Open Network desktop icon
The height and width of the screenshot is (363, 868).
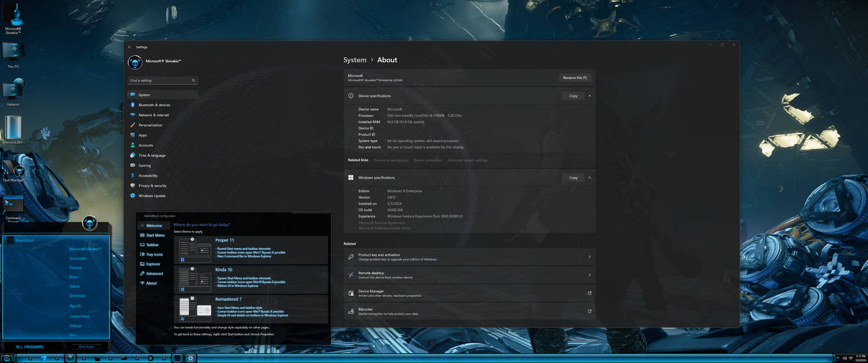13,92
